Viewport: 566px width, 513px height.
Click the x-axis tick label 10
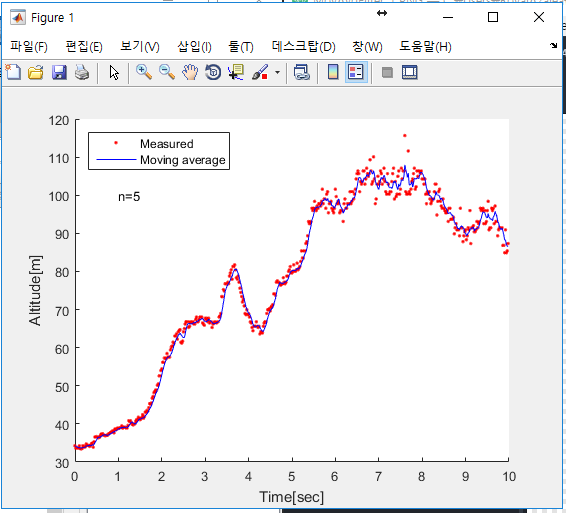pos(509,477)
